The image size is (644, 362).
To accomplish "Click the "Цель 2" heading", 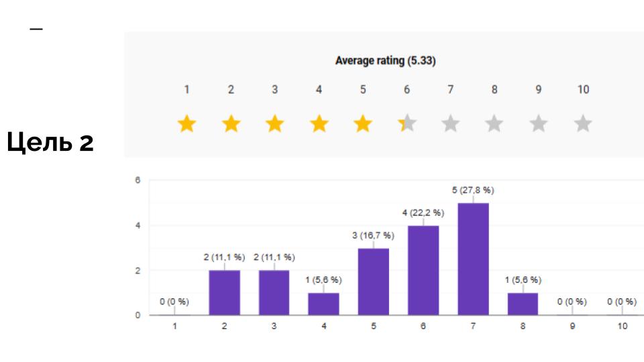I will tap(51, 143).
